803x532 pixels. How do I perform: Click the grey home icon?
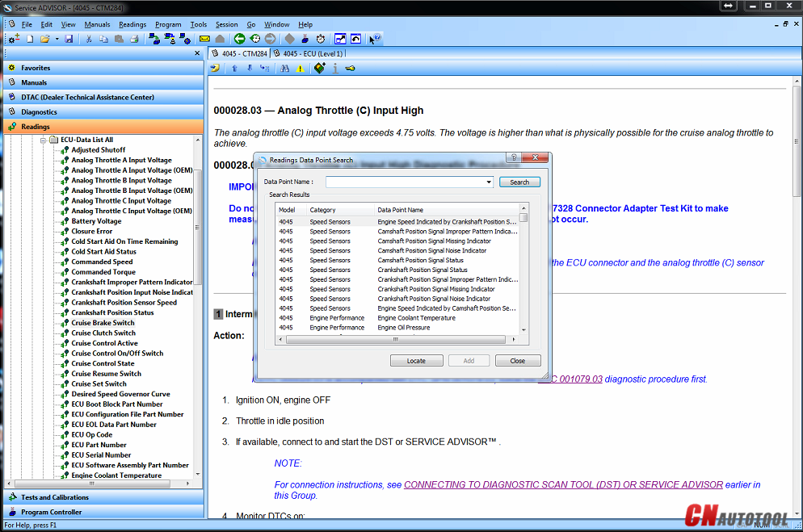coord(221,39)
